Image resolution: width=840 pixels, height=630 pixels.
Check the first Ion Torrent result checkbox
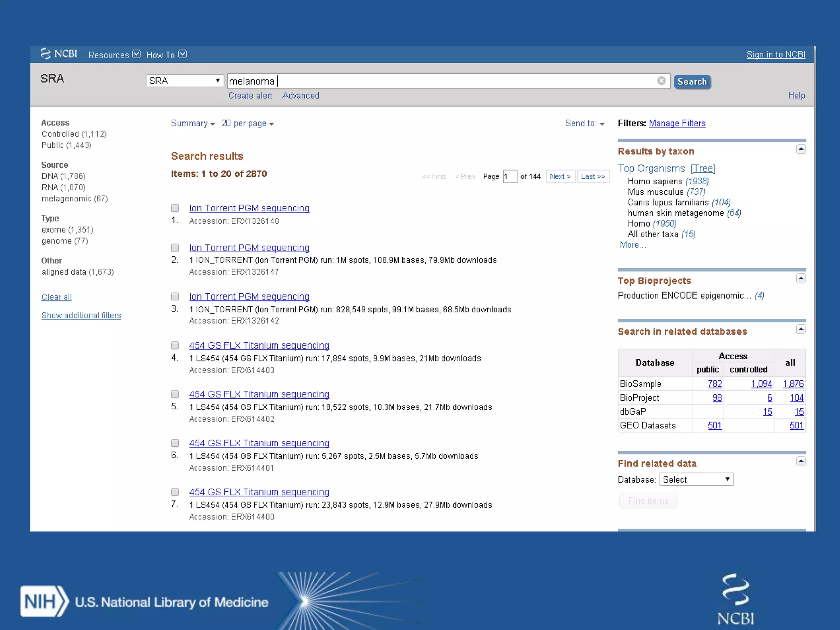tap(175, 208)
